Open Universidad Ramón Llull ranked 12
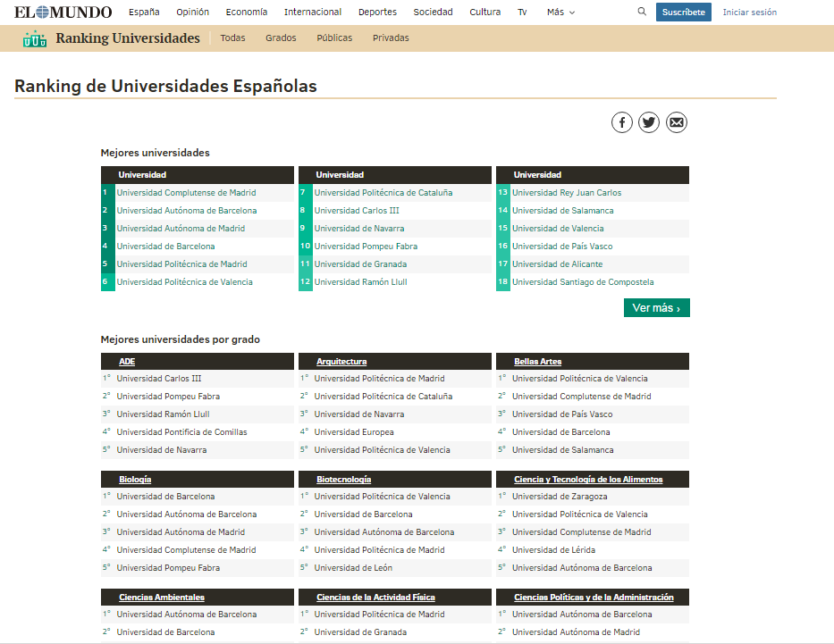Image resolution: width=834 pixels, height=644 pixels. pos(360,282)
